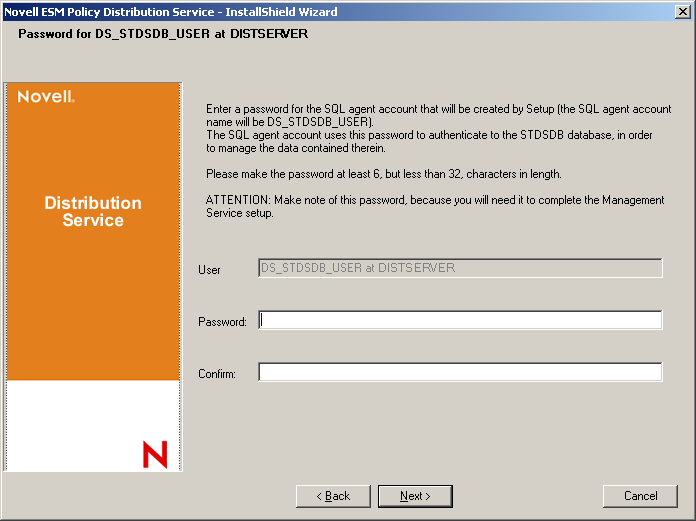Image resolution: width=696 pixels, height=521 pixels.
Task: Click into the Confirm password field
Action: click(x=460, y=372)
